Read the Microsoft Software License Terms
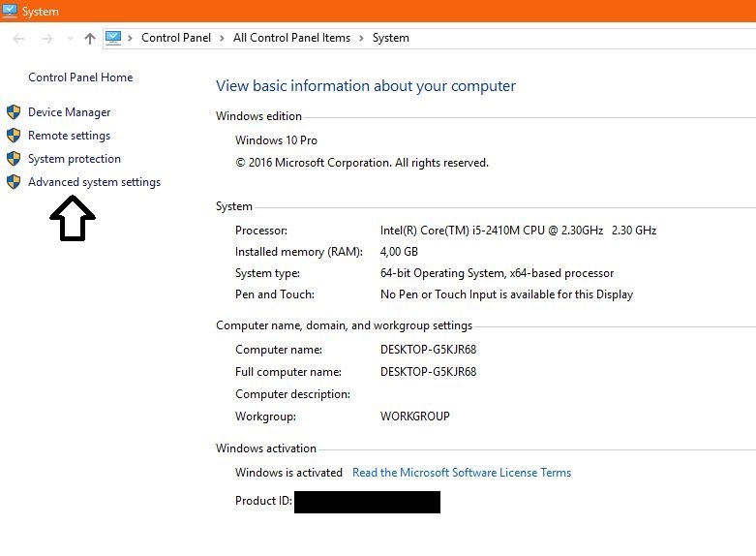The height and width of the screenshot is (556, 756). coord(462,473)
